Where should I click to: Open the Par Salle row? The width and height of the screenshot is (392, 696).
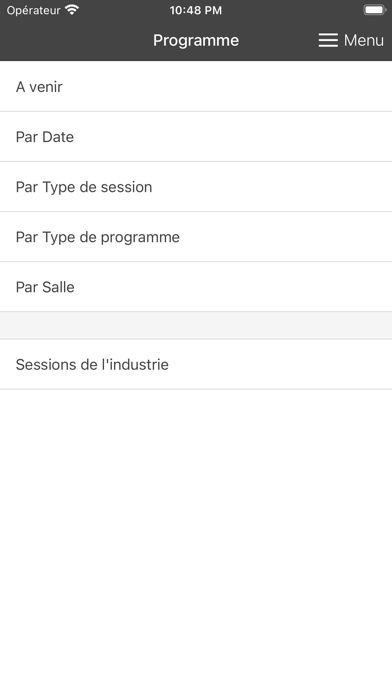tap(196, 287)
